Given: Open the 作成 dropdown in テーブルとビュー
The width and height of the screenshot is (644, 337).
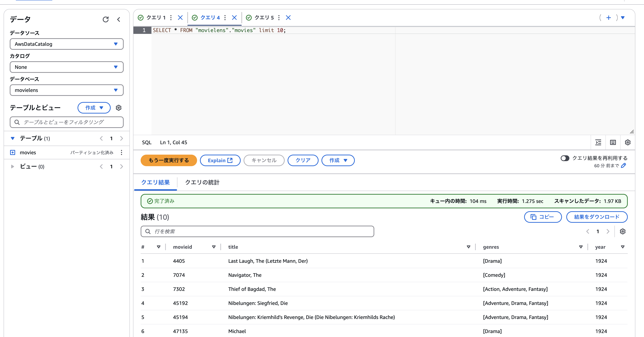Looking at the screenshot, I should coord(94,108).
